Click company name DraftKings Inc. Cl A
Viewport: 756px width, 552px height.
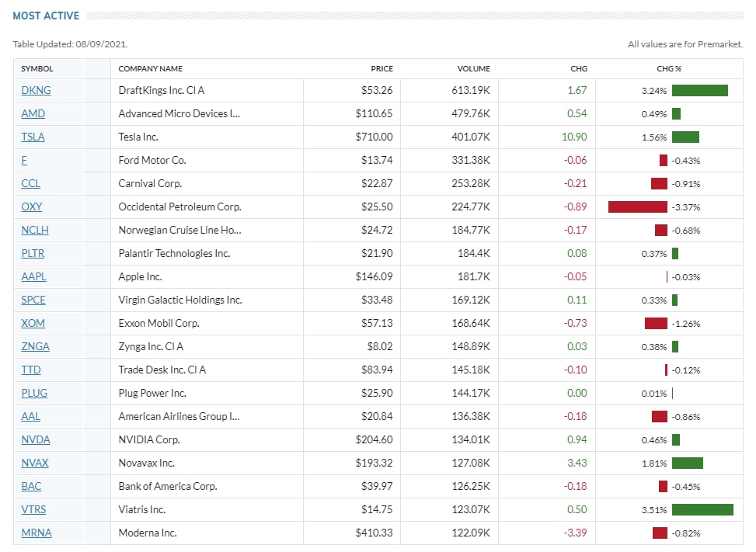(x=162, y=91)
